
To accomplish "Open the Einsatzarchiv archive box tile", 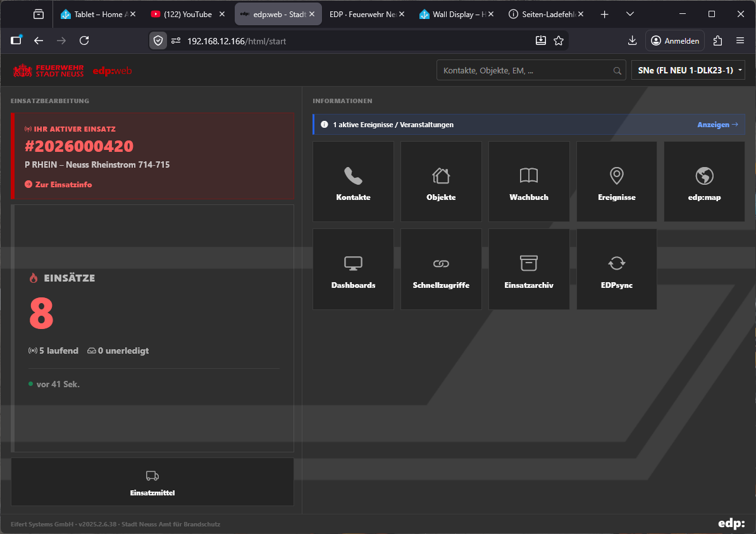I will (x=529, y=270).
